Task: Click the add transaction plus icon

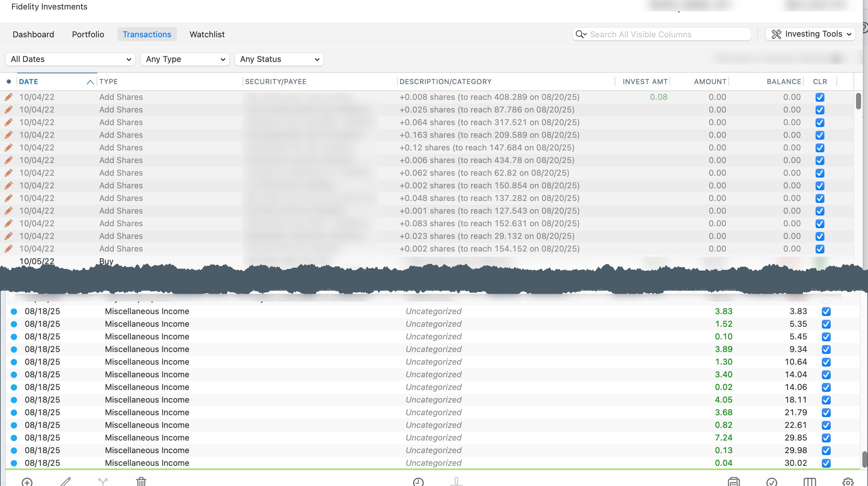Action: pos(27,482)
